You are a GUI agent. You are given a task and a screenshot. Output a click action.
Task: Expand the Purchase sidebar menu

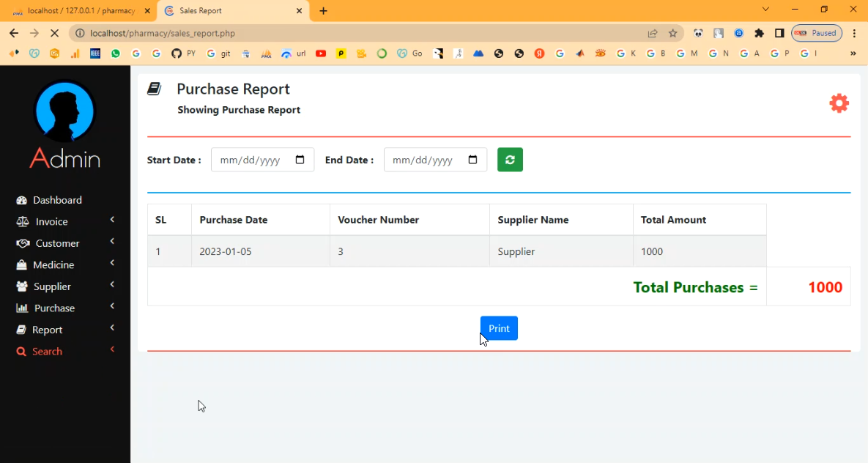coord(54,308)
